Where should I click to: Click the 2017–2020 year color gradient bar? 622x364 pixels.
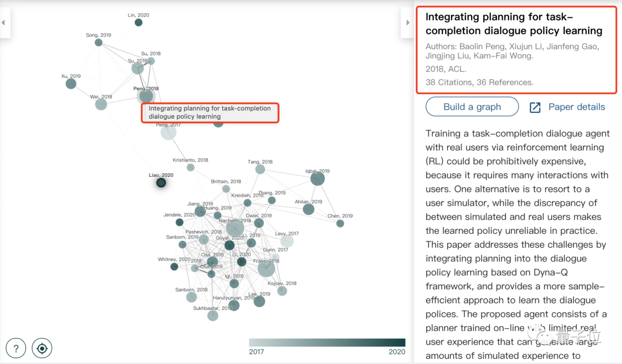tap(327, 343)
